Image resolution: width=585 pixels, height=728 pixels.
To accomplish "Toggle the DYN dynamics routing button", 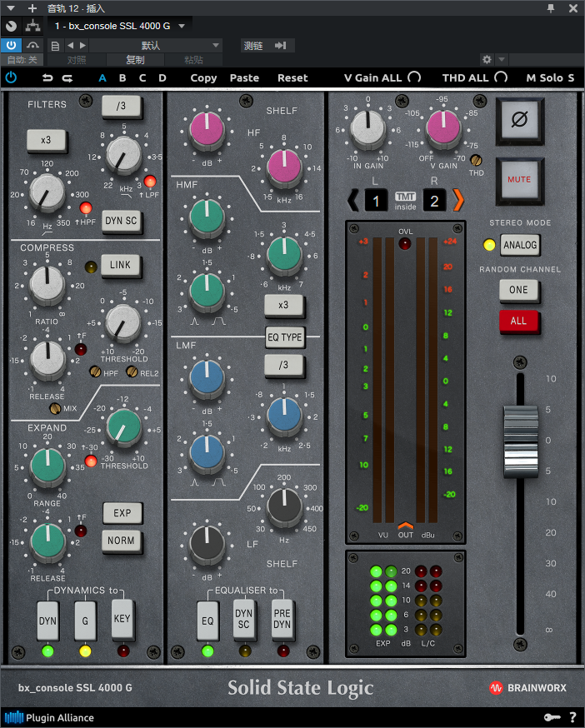I will pyautogui.click(x=47, y=621).
